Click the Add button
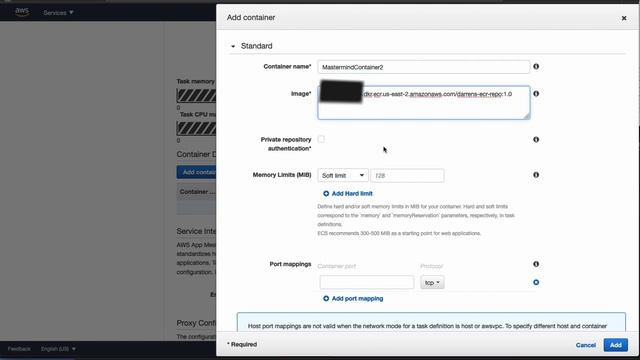Viewport: 640px width, 360px height. (x=616, y=345)
